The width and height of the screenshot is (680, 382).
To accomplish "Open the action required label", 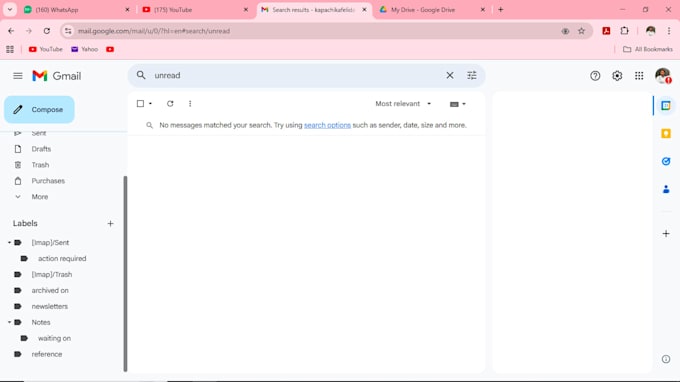I will tap(62, 259).
